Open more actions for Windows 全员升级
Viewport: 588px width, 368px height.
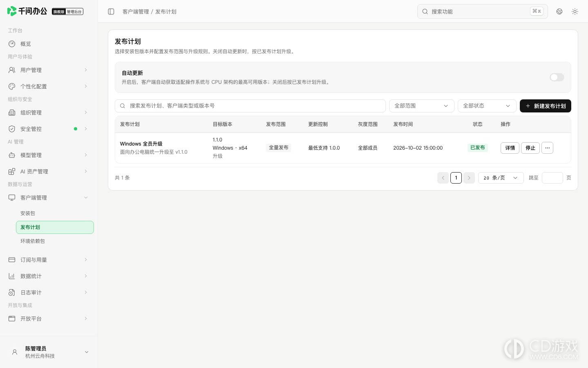(x=548, y=148)
